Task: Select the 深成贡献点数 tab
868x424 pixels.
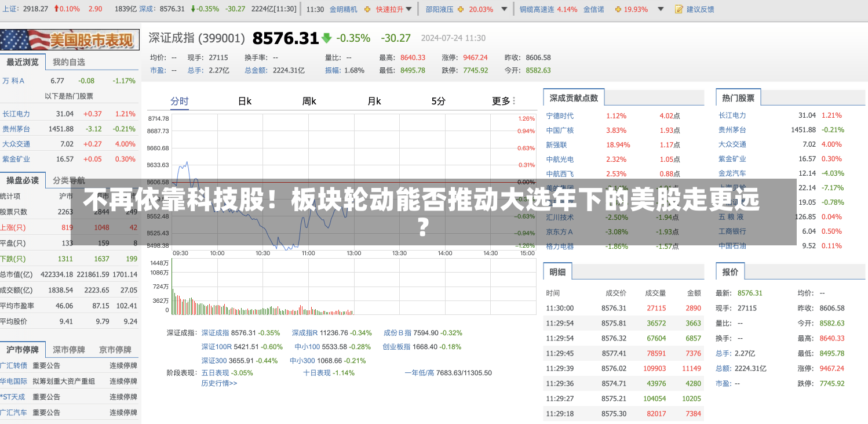Action: click(x=574, y=98)
